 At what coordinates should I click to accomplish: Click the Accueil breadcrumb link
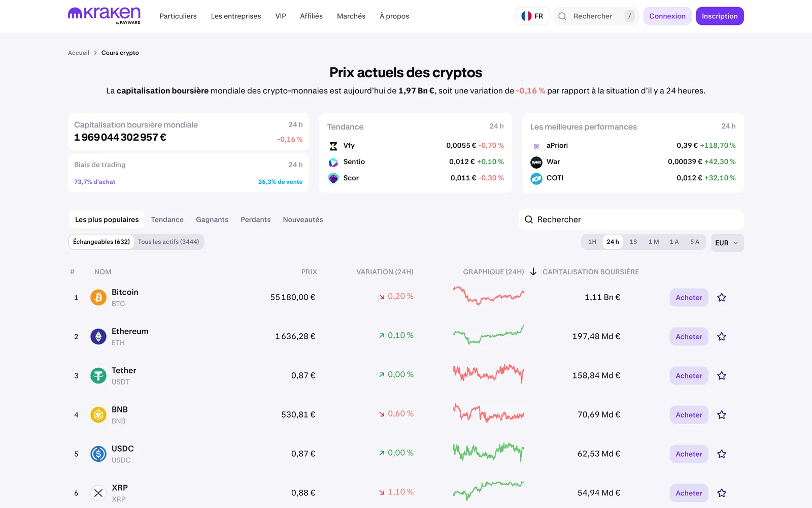(79, 53)
